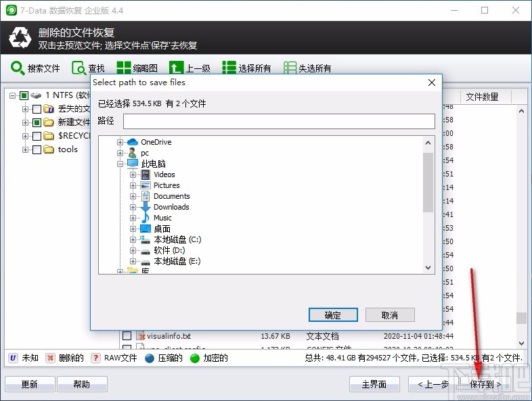The height and width of the screenshot is (401, 532).
Task: Select the Pictures tree item
Action: click(167, 185)
